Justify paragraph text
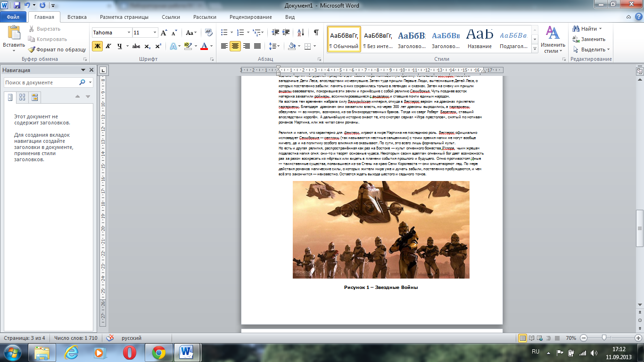This screenshot has height=362, width=644. tap(257, 46)
